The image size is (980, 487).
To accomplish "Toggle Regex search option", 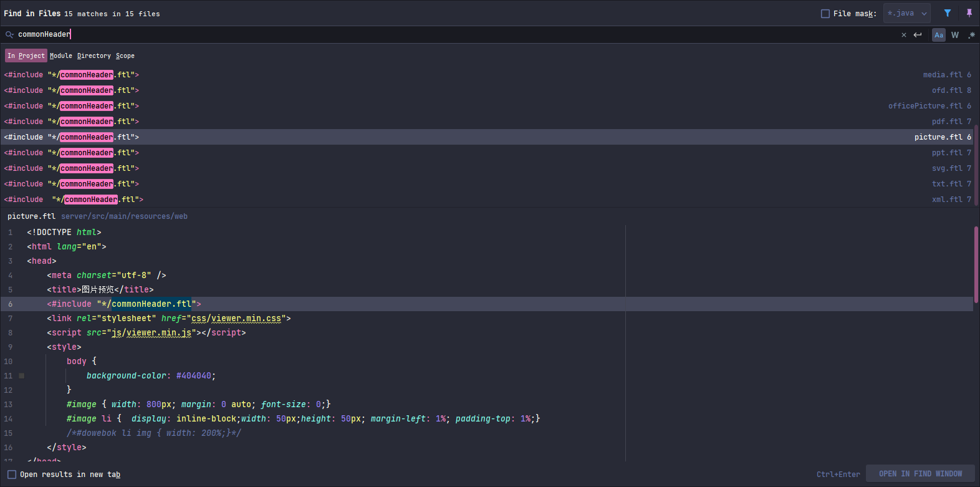I will [x=971, y=35].
